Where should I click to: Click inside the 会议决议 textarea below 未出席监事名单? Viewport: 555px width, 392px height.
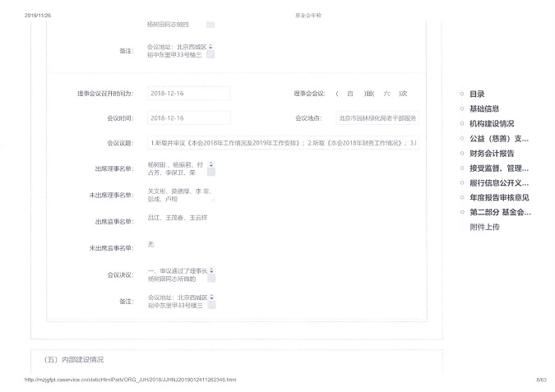tap(181, 275)
